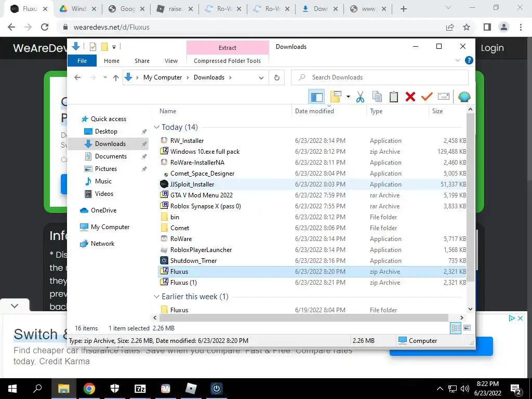Open the recent locations dropdown arrow
532x399 pixels.
point(105,77)
